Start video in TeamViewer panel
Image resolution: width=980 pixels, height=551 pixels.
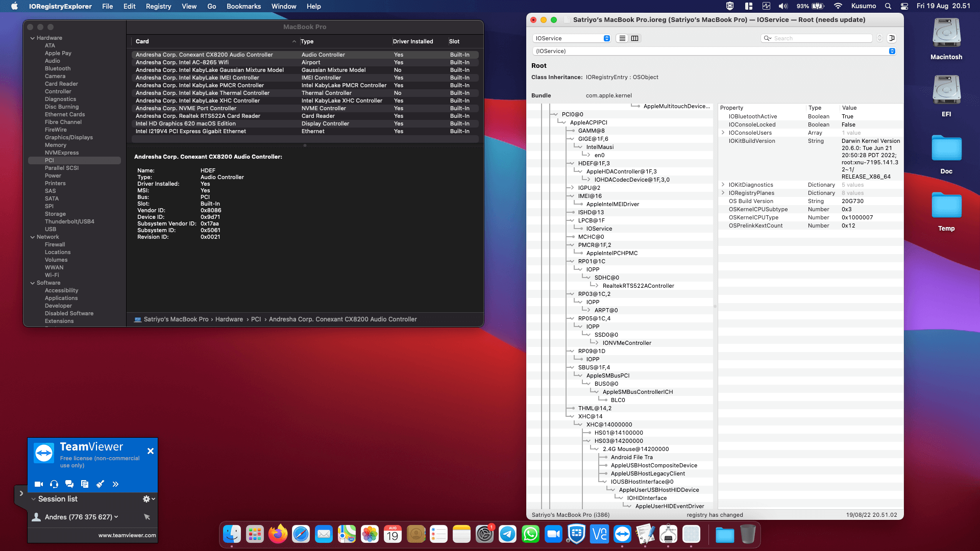(x=39, y=484)
